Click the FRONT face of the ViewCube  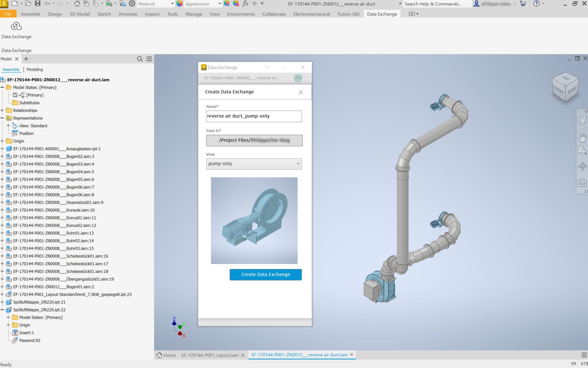pos(559,90)
